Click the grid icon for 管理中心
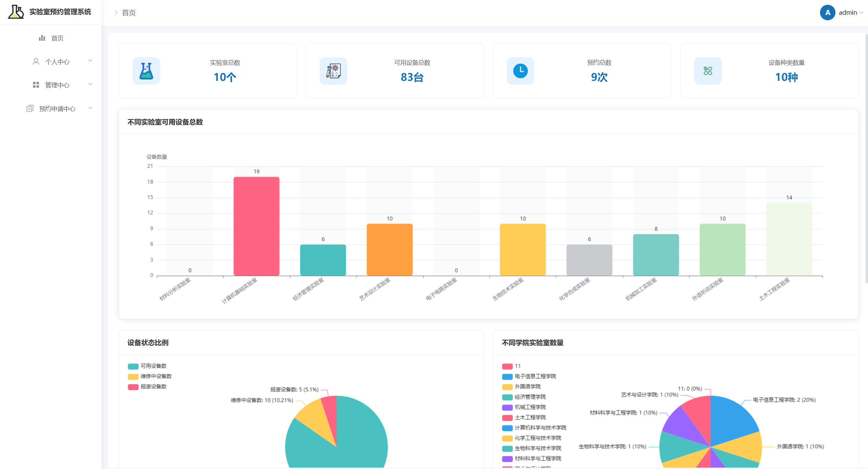868x469 pixels. click(x=36, y=85)
